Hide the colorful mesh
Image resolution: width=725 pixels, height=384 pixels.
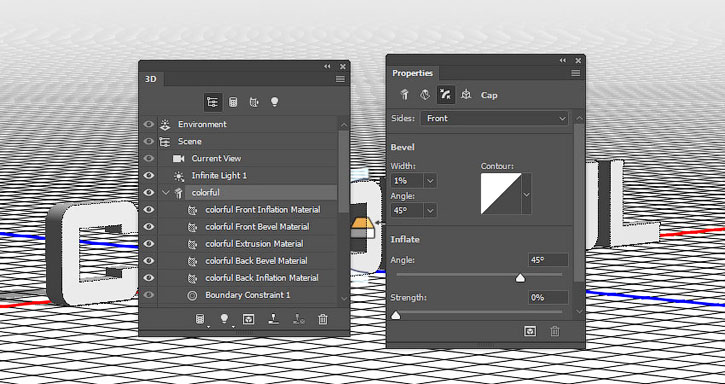(148, 192)
